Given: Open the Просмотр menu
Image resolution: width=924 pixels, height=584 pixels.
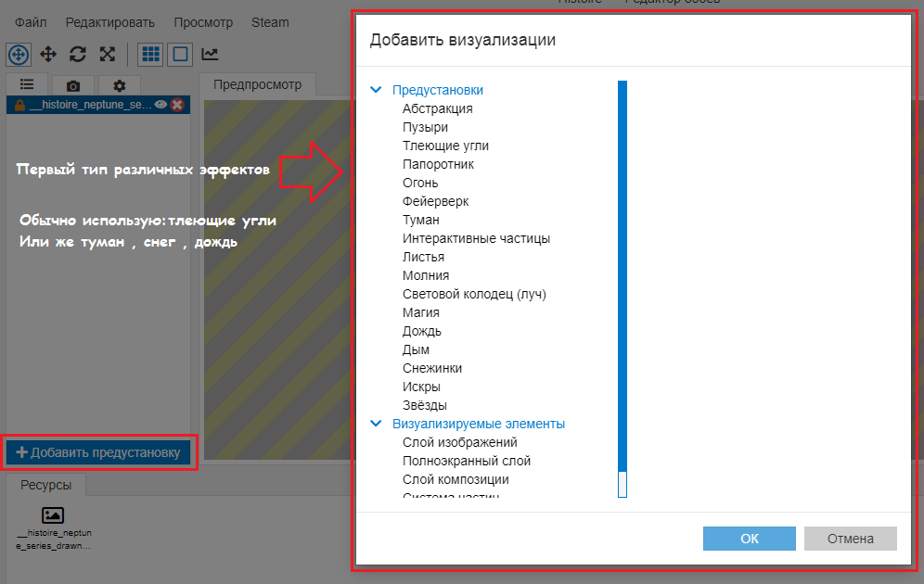Looking at the screenshot, I should (x=203, y=22).
